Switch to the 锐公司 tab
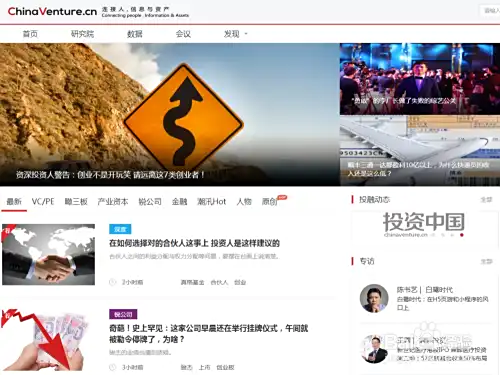This screenshot has width=500, height=375. point(150,202)
